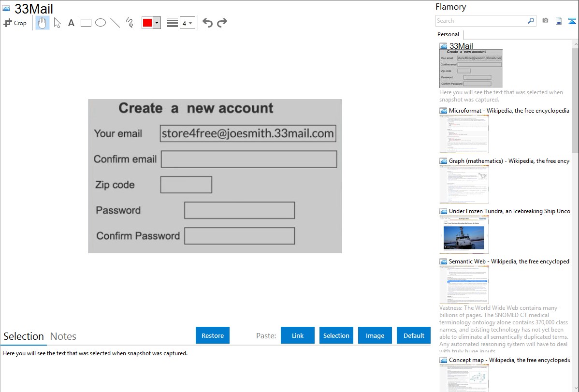Image resolution: width=579 pixels, height=392 pixels.
Task: Open the Concept map snapshot thumbnail
Action: 464,378
